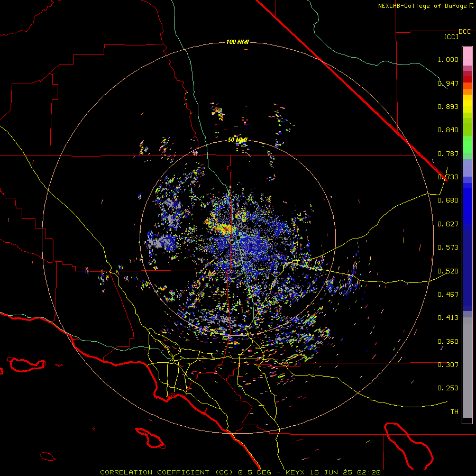Click the 0.413 color scale label
The height and width of the screenshot is (476, 476).
point(448,318)
